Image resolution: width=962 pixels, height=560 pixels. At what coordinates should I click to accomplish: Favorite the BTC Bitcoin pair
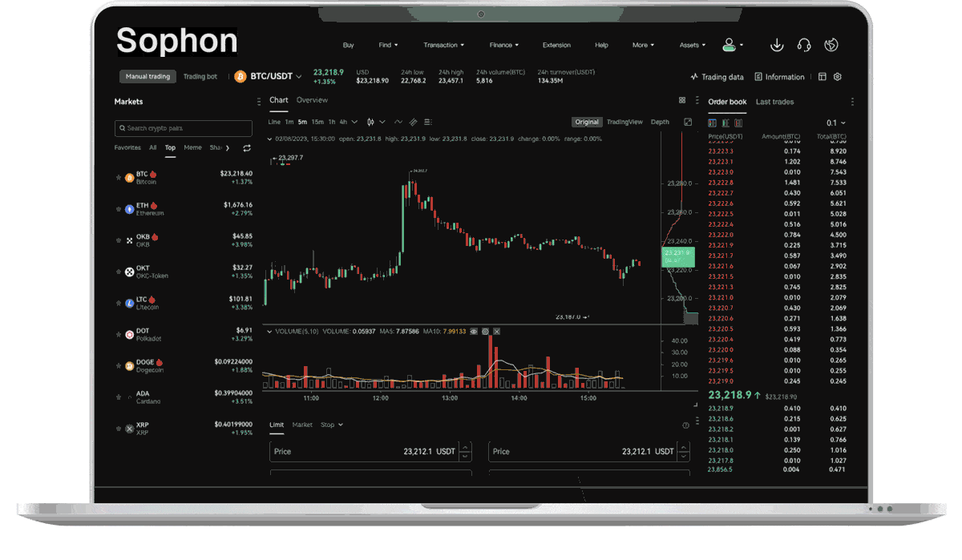click(x=119, y=177)
